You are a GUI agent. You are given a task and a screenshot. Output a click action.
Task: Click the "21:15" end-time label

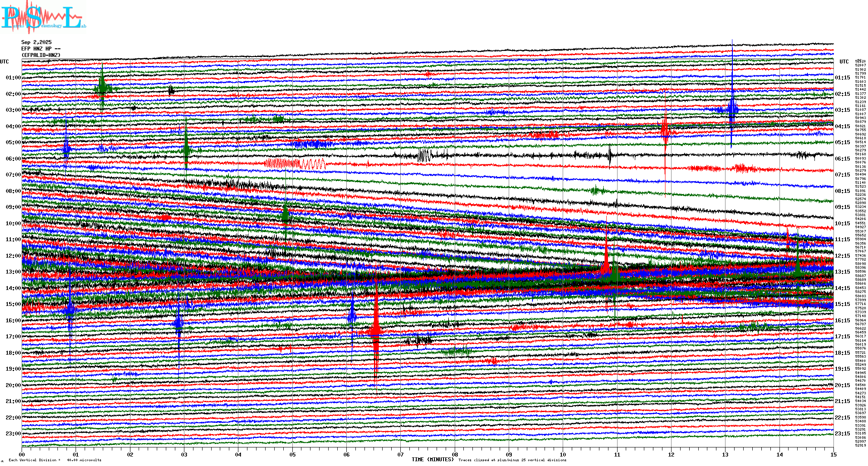pyautogui.click(x=842, y=401)
